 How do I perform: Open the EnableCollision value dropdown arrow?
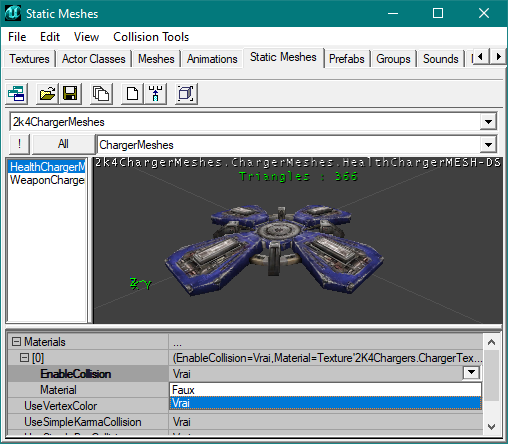pyautogui.click(x=471, y=373)
